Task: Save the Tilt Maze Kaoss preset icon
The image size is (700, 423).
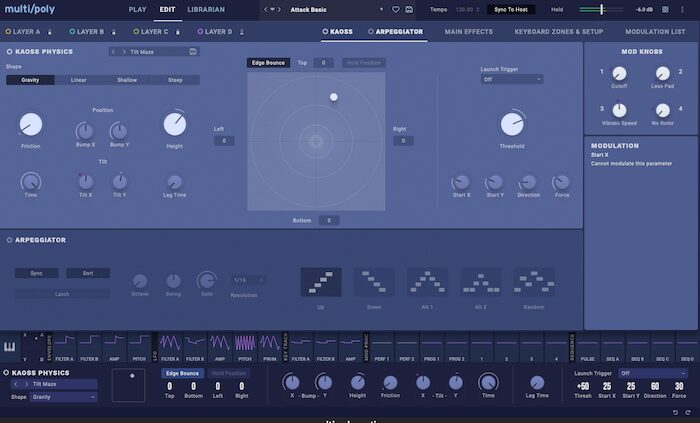Action: coord(193,52)
